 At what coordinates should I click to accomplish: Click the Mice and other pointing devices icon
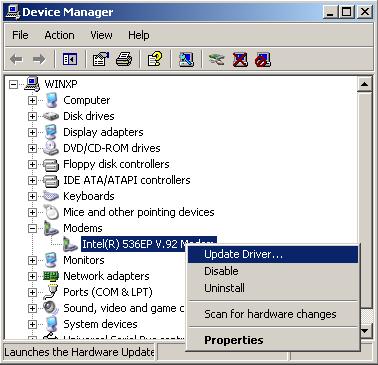pos(51,212)
